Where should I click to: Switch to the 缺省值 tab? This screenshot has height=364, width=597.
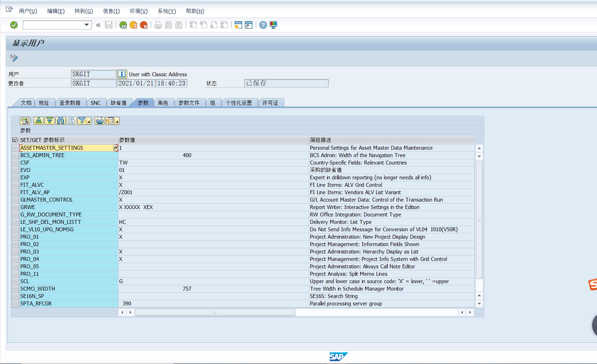(118, 103)
